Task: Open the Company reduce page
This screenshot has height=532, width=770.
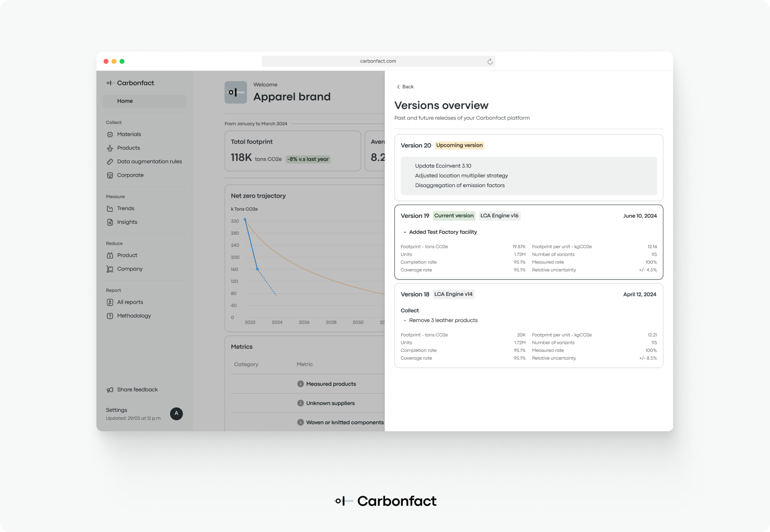Action: click(x=129, y=269)
